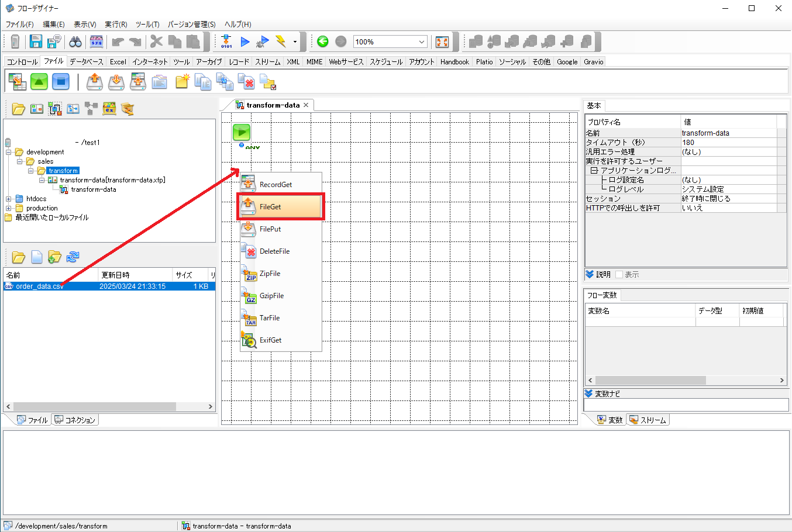Select the FilePut disk icon in palette
This screenshot has width=792, height=532.
click(x=116, y=81)
